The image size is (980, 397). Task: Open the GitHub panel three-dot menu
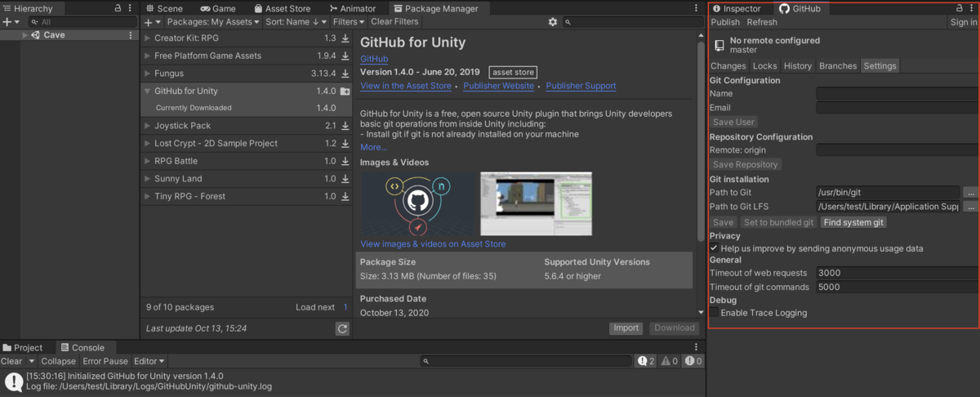pos(972,8)
